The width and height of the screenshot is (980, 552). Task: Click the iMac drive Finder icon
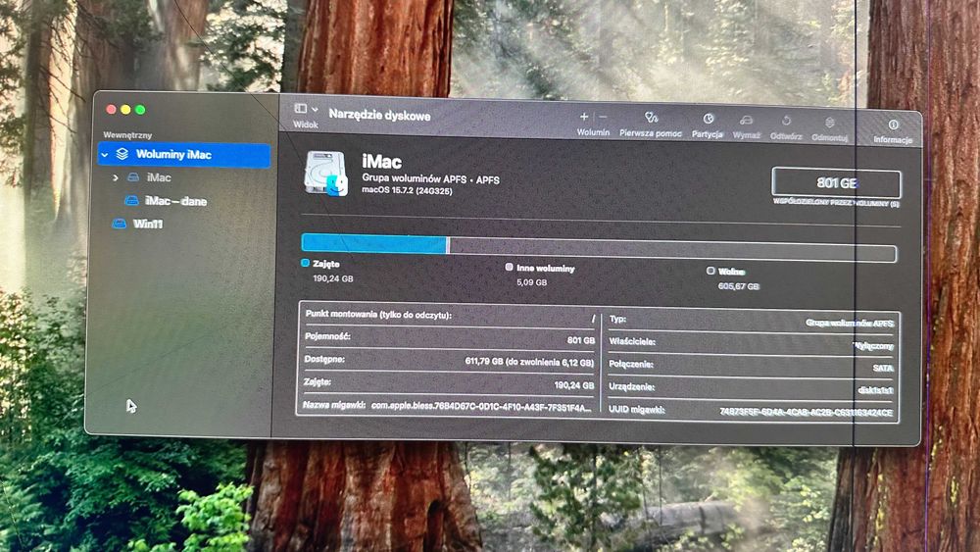coord(326,174)
